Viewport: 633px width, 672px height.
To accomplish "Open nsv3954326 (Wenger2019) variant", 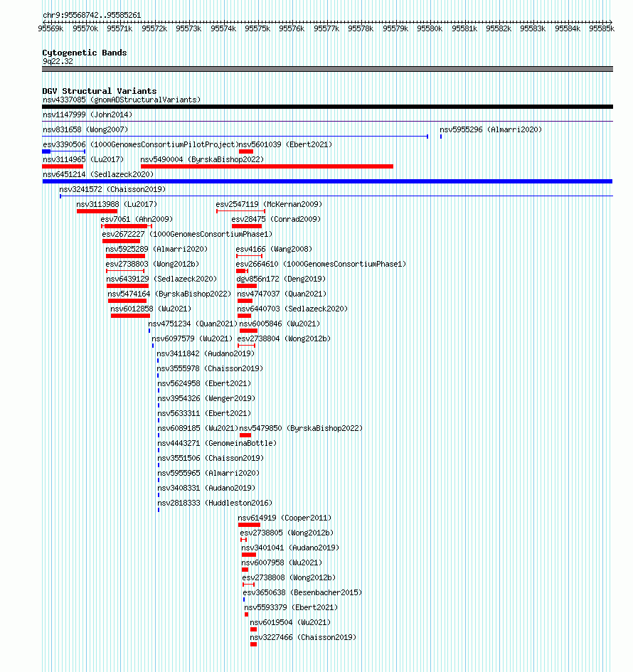I will pos(206,399).
